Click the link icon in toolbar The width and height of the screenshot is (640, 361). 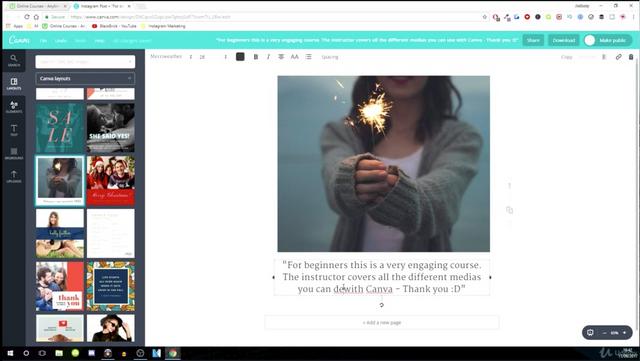(619, 57)
